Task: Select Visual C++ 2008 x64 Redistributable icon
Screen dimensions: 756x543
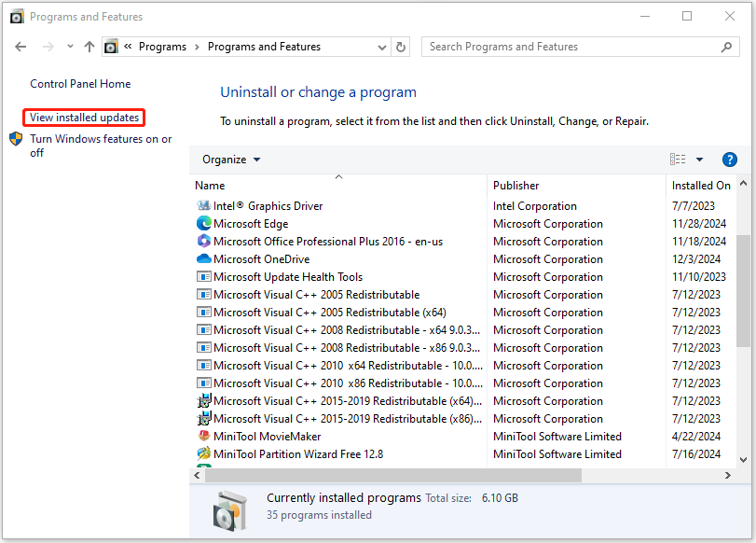Action: click(x=204, y=330)
